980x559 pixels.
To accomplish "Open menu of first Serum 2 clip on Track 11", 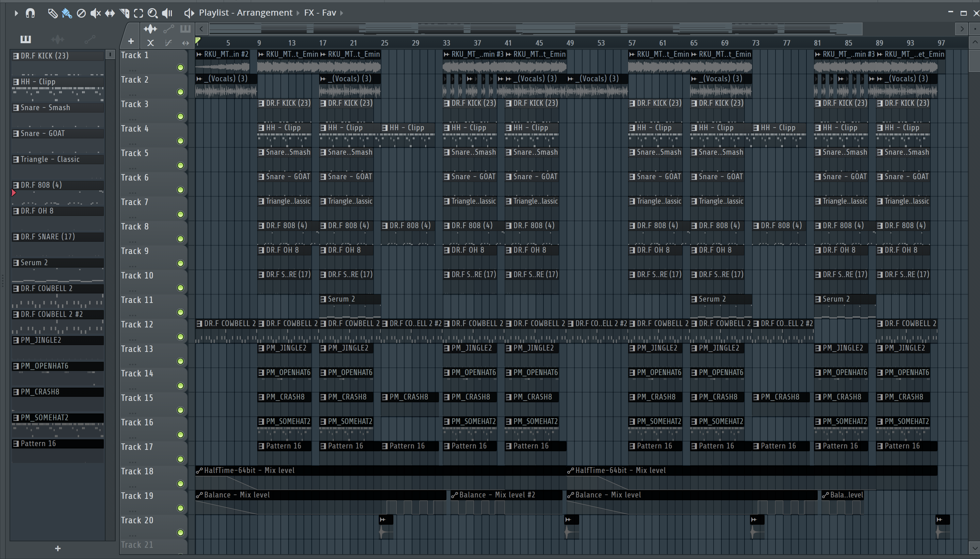I will (x=323, y=299).
